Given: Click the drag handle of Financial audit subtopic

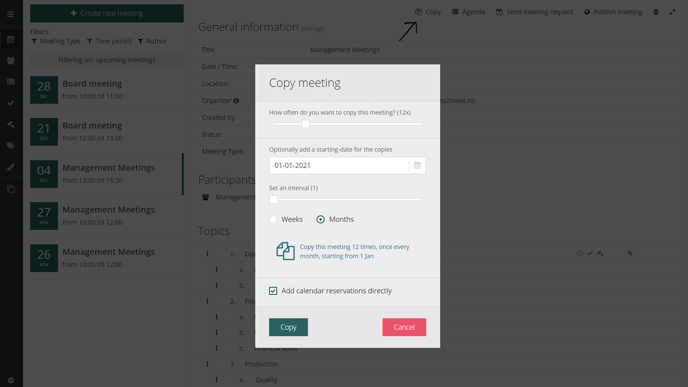Looking at the screenshot, I should point(216,348).
